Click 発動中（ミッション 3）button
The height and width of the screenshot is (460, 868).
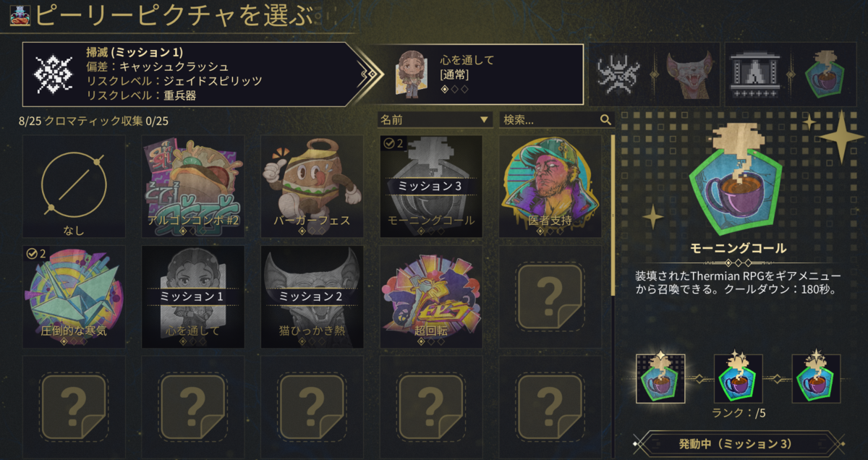(738, 443)
